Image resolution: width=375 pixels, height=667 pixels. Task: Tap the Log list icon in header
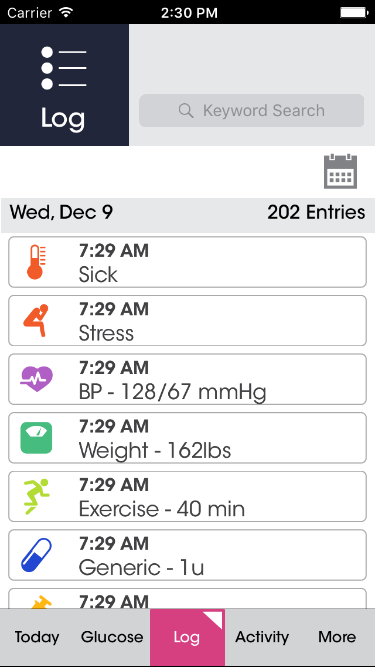pos(64,68)
